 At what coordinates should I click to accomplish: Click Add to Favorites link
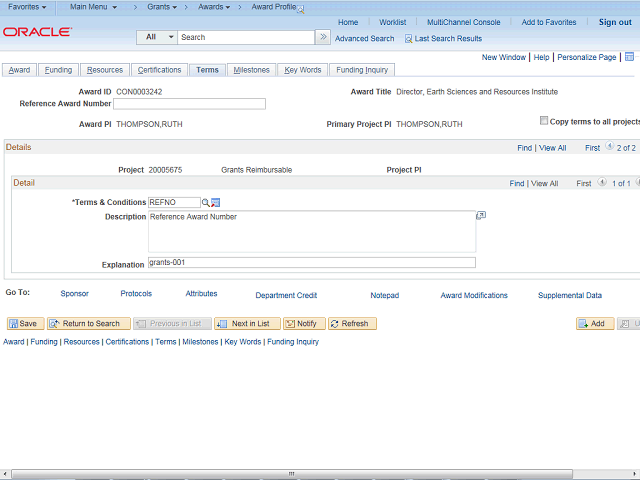[549, 22]
